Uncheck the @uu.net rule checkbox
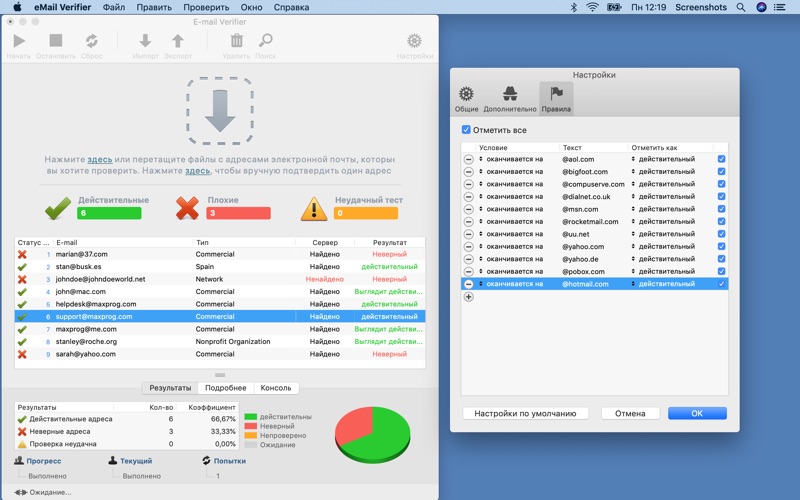This screenshot has width=800, height=500. click(x=721, y=234)
